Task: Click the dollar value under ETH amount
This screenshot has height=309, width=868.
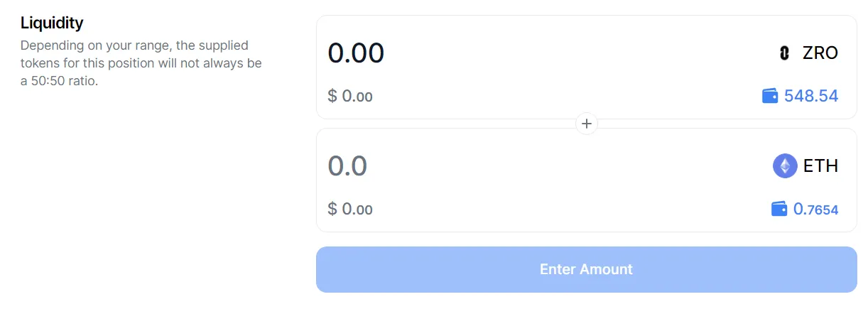Action: tap(350, 210)
